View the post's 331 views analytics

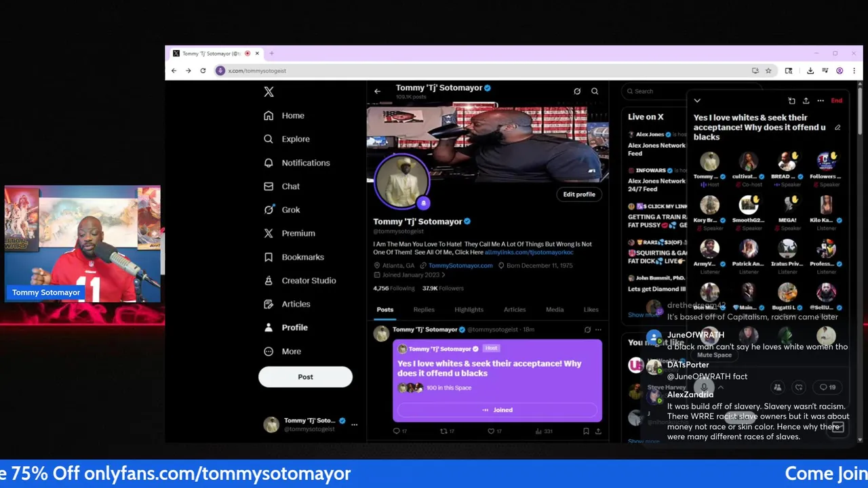coord(544,431)
